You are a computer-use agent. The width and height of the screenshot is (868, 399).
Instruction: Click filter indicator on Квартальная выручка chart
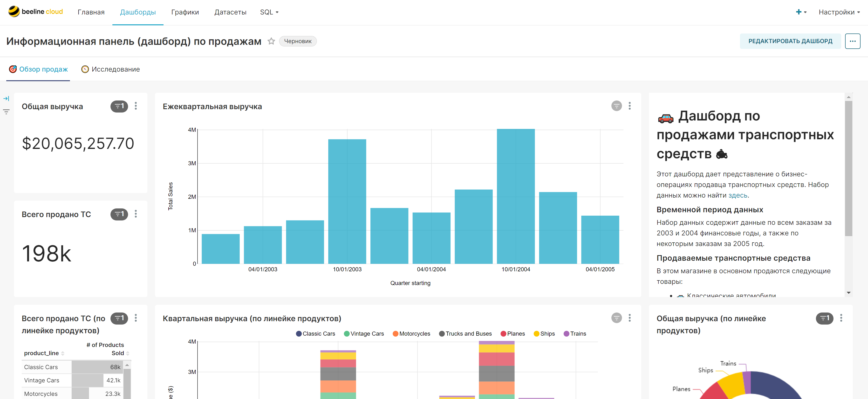point(616,318)
